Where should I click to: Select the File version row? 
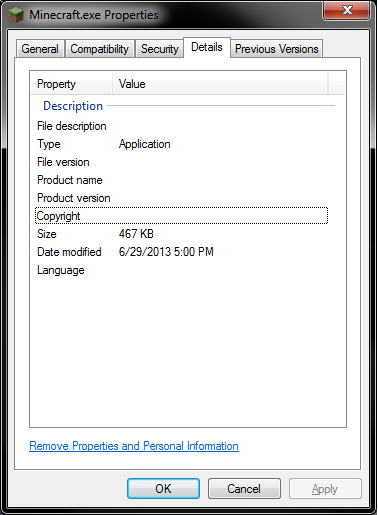point(182,162)
